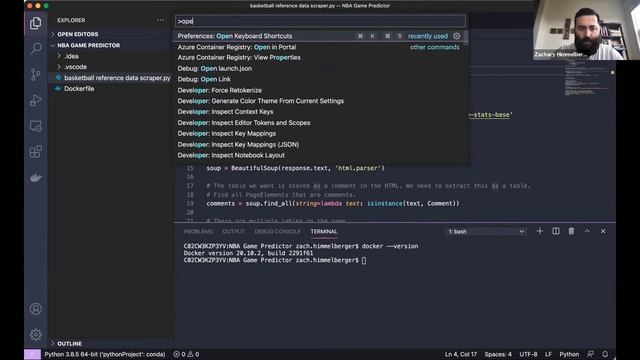Click Ln 4, Col 17 cursor position
The height and width of the screenshot is (360, 640).
point(461,354)
